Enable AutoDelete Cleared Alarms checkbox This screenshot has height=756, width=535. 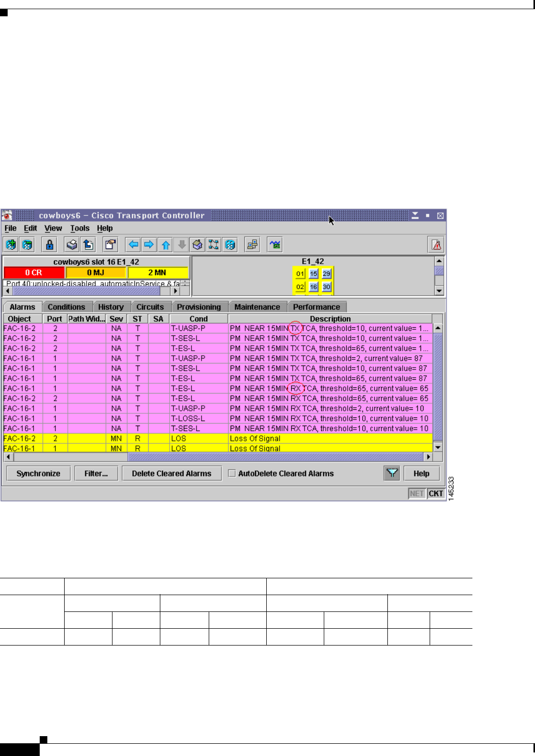pos(232,473)
